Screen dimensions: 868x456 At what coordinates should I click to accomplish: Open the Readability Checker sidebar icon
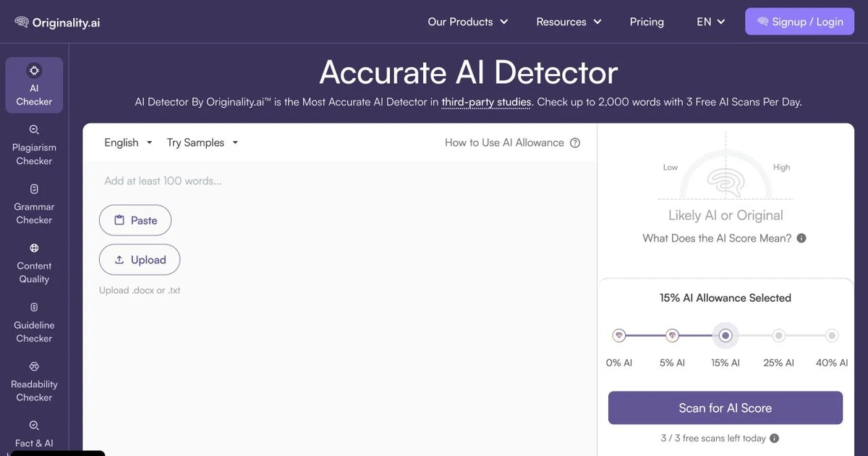pos(34,367)
